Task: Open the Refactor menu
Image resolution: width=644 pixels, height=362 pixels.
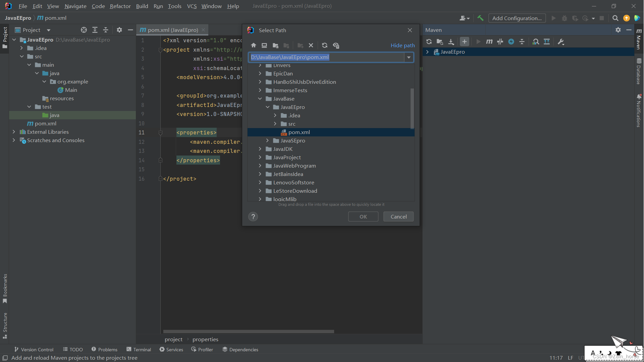Action: [120, 6]
